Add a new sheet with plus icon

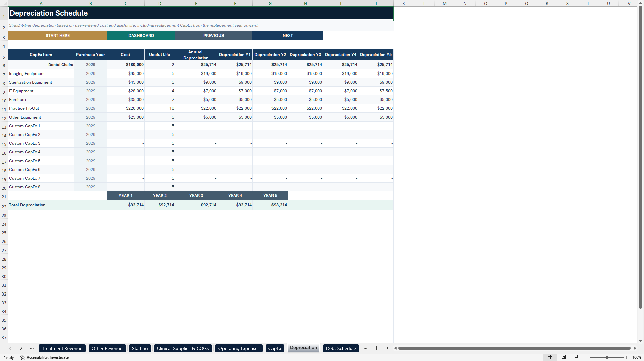[x=376, y=348]
